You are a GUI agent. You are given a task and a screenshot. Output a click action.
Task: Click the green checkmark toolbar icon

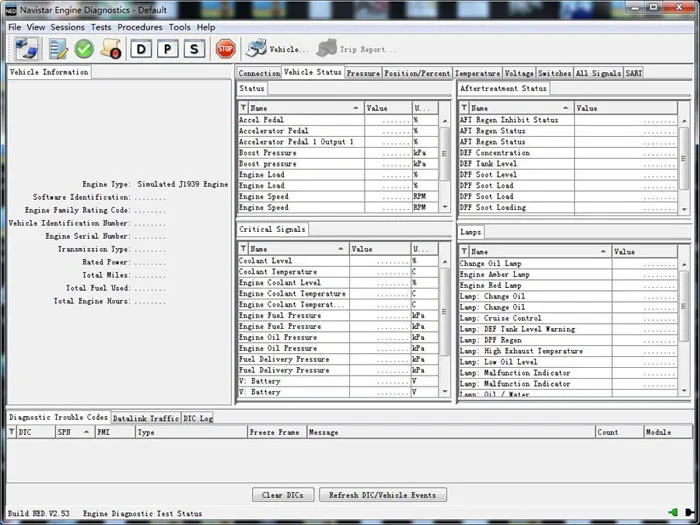point(84,49)
